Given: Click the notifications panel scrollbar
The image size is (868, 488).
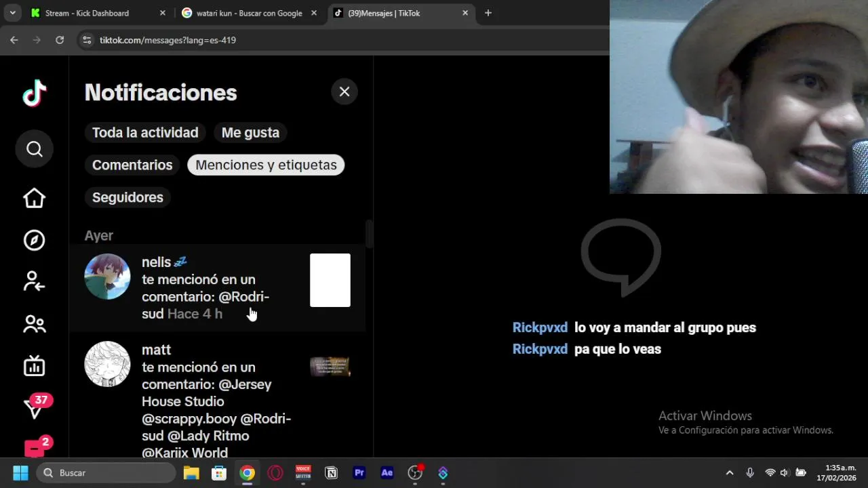Looking at the screenshot, I should pyautogui.click(x=370, y=234).
